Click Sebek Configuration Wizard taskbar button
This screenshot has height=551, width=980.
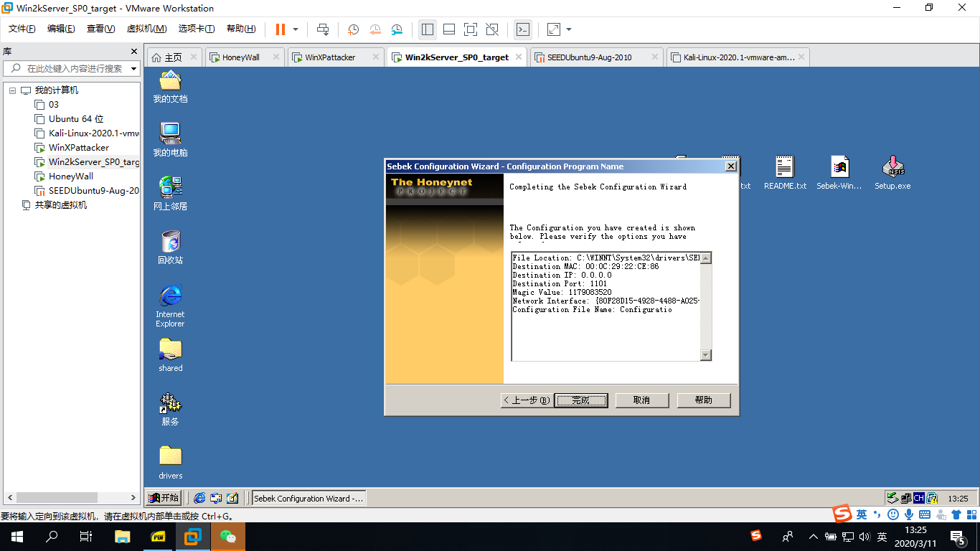pyautogui.click(x=309, y=498)
